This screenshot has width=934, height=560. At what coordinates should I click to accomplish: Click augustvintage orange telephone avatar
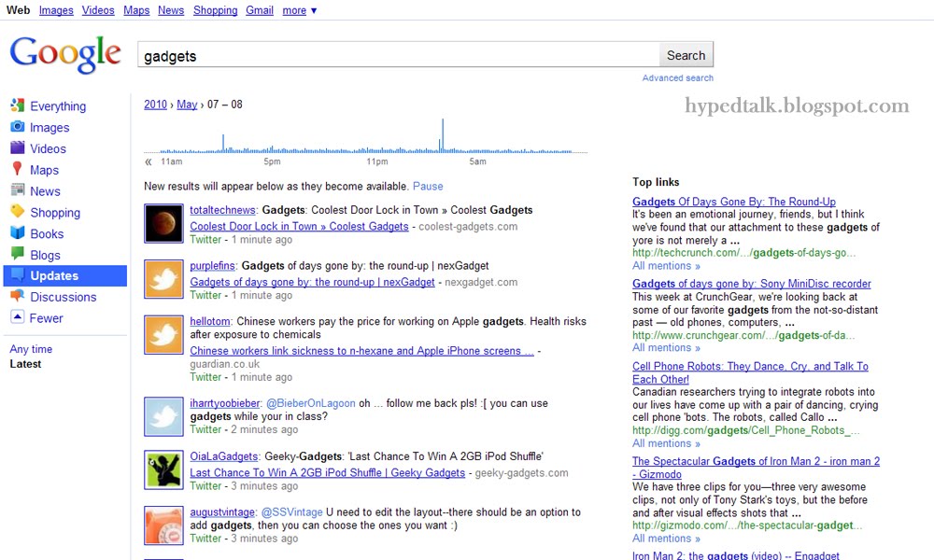point(163,525)
